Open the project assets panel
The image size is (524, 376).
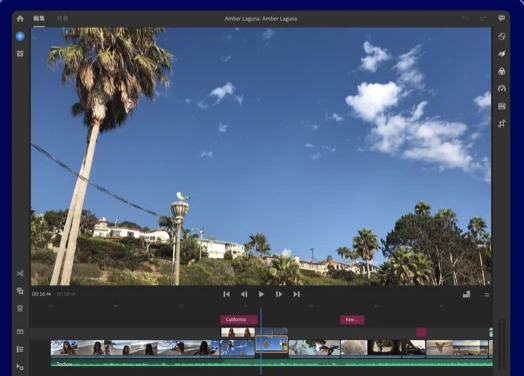20,53
